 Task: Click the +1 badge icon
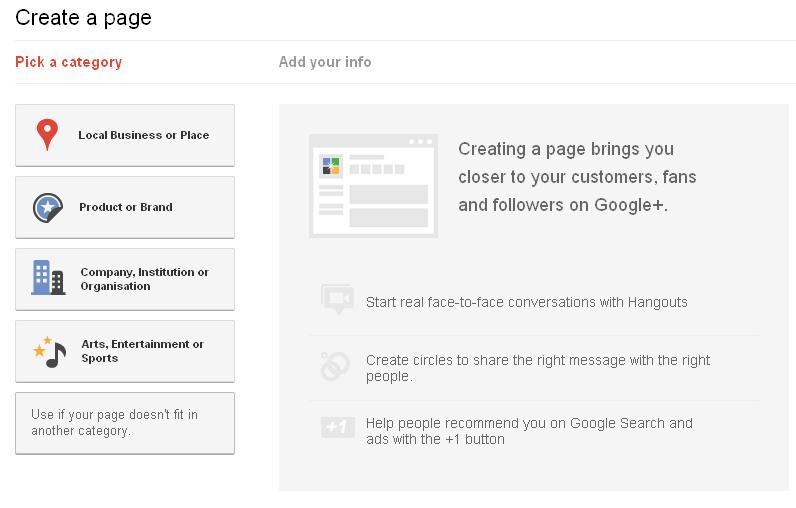(x=337, y=428)
